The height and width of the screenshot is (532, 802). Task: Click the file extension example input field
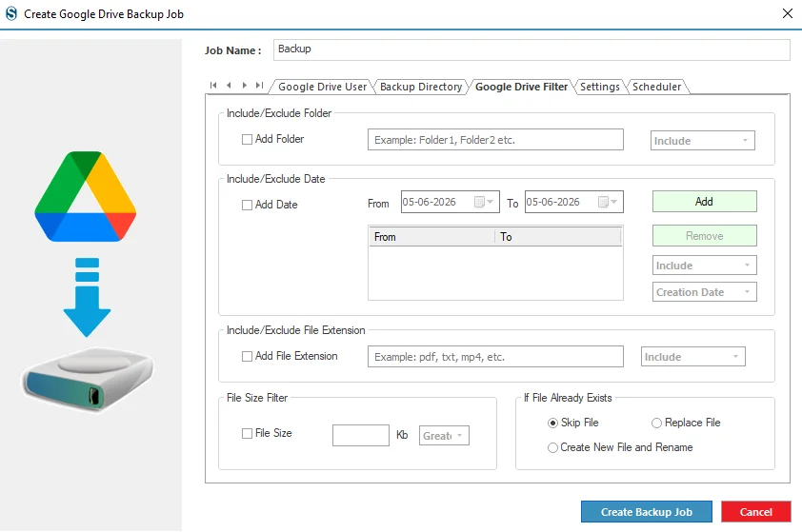click(x=495, y=357)
